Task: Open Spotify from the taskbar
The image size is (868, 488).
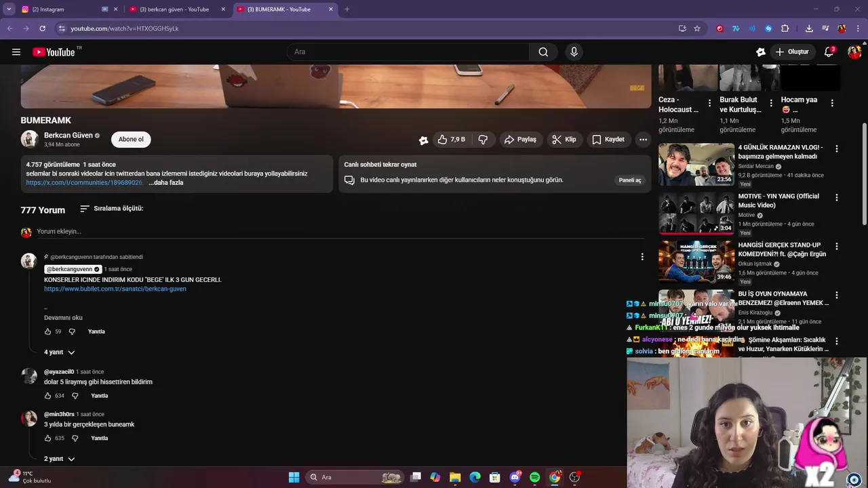Action: tap(534, 477)
